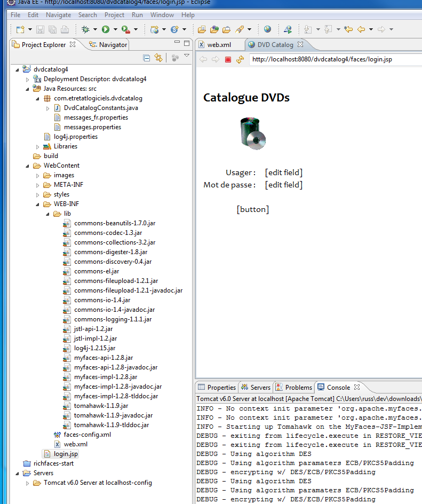422x504 pixels.
Task: Go forward in the internal browser
Action: coord(216,59)
